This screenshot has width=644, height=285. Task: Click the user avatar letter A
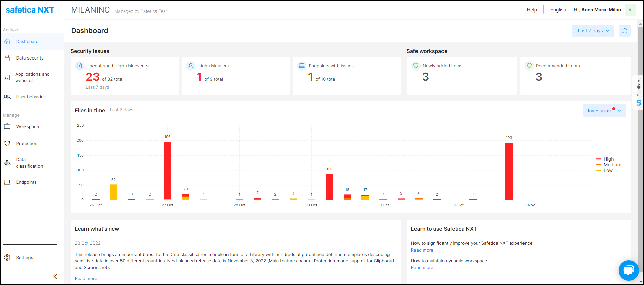tap(630, 10)
